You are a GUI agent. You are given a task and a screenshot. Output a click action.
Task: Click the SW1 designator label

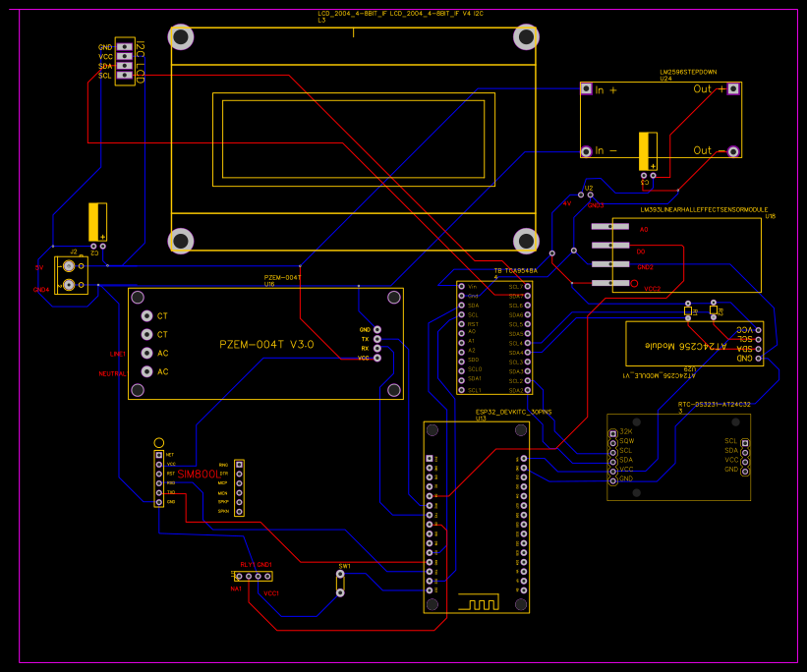[344, 566]
